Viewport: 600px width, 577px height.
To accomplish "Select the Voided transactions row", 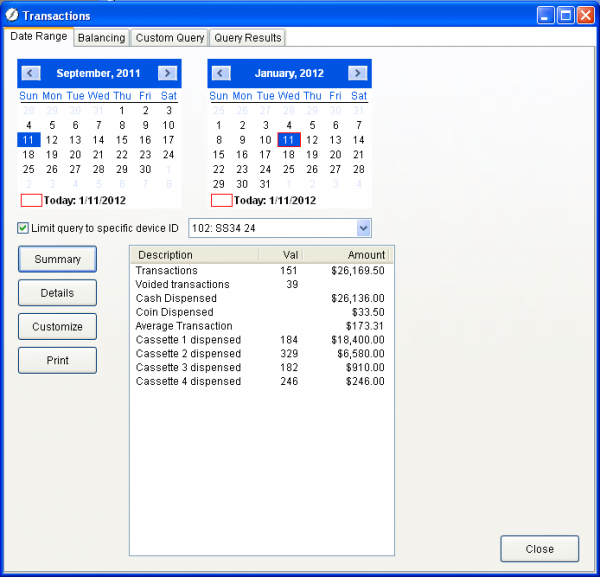I will [182, 284].
